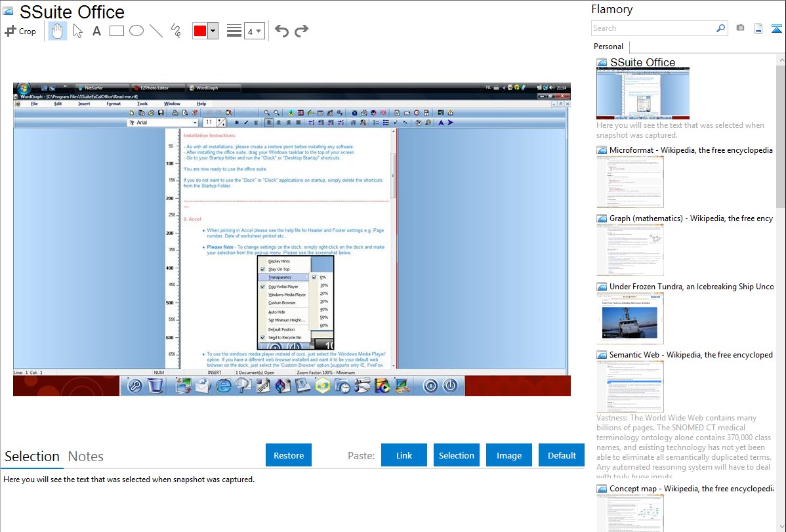
Task: Choose the straight line tool
Action: pos(156,31)
